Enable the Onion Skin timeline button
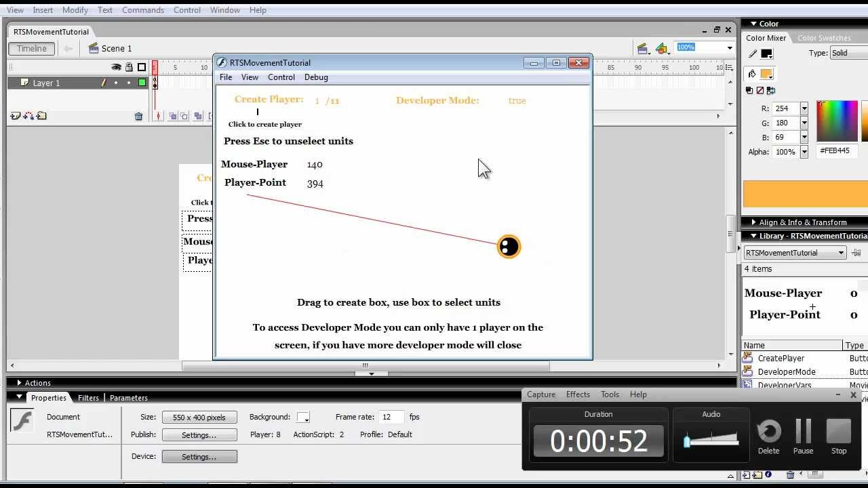 point(173,117)
